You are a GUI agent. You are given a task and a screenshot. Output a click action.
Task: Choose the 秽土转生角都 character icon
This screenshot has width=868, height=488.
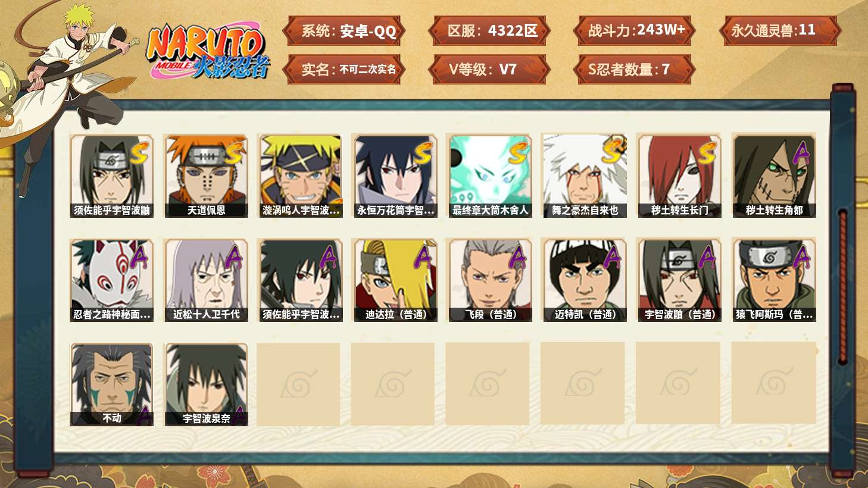(x=774, y=176)
